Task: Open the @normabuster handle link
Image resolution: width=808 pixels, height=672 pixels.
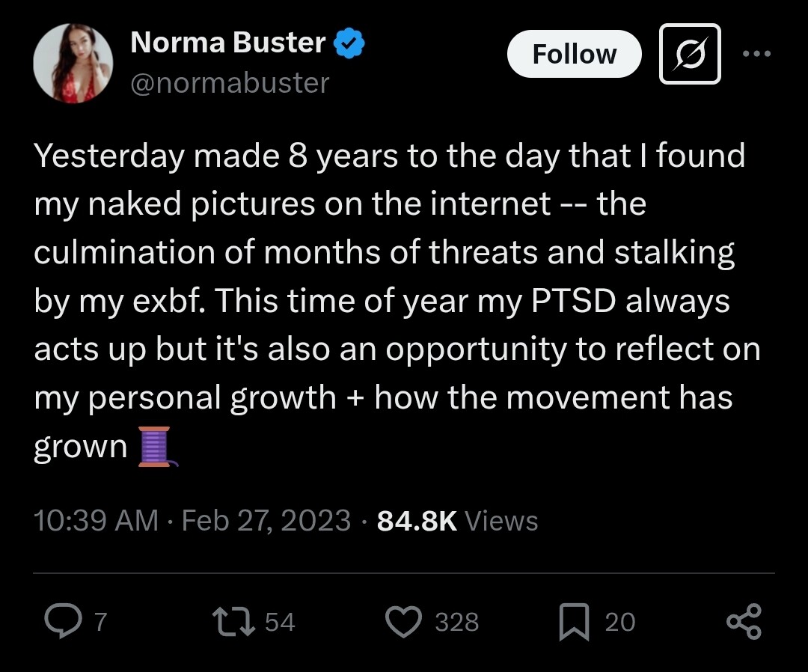Action: pyautogui.click(x=230, y=83)
